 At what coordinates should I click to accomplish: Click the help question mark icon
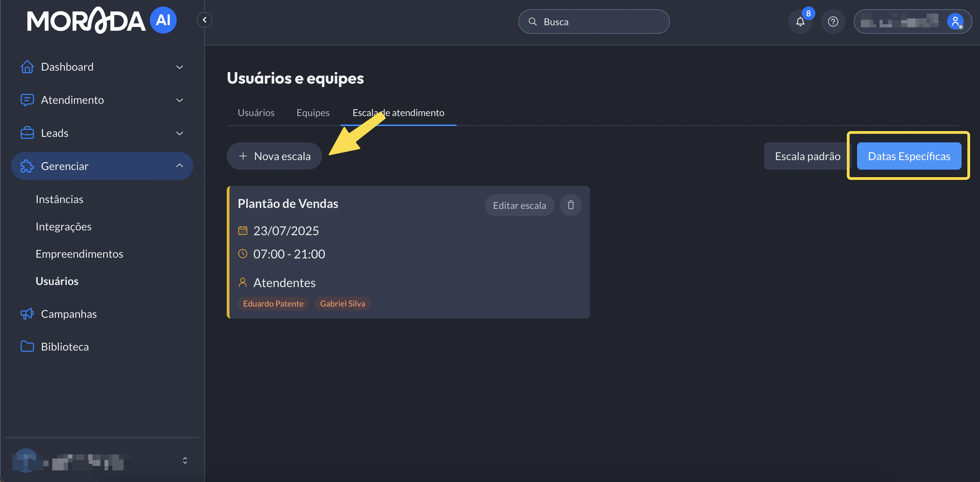point(833,22)
